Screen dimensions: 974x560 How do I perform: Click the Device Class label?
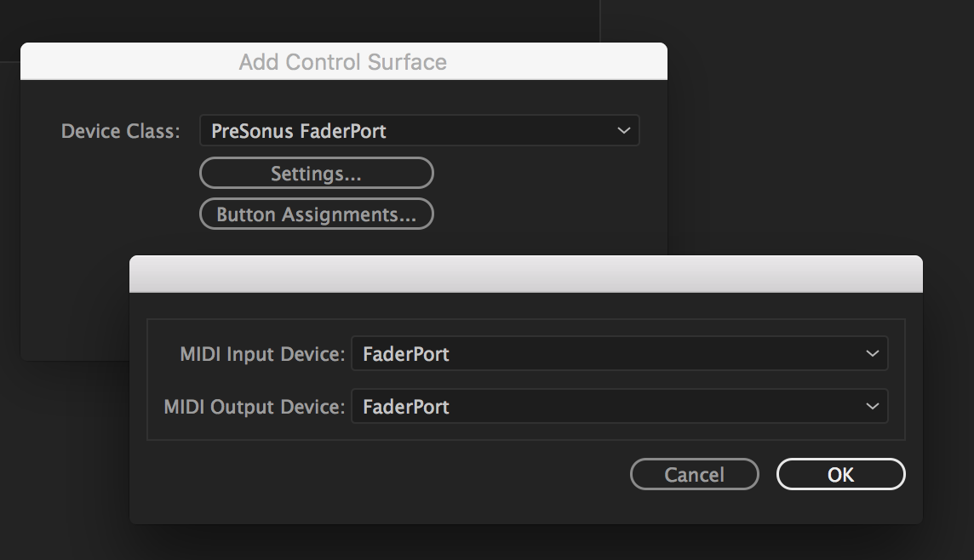pyautogui.click(x=118, y=130)
